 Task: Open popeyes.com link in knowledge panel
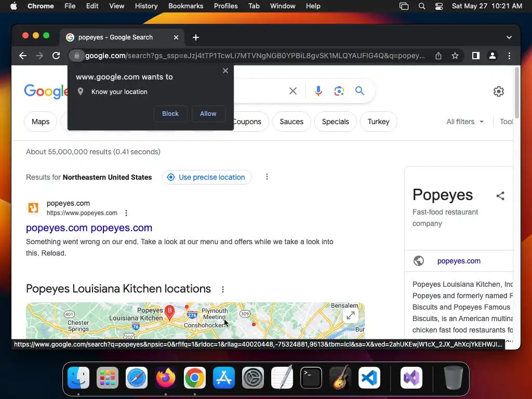tap(459, 261)
